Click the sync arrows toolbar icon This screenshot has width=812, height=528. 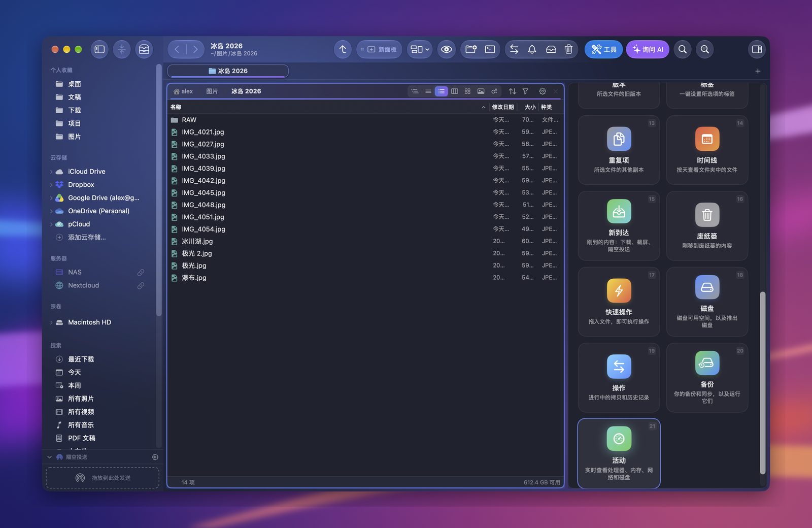tap(514, 49)
